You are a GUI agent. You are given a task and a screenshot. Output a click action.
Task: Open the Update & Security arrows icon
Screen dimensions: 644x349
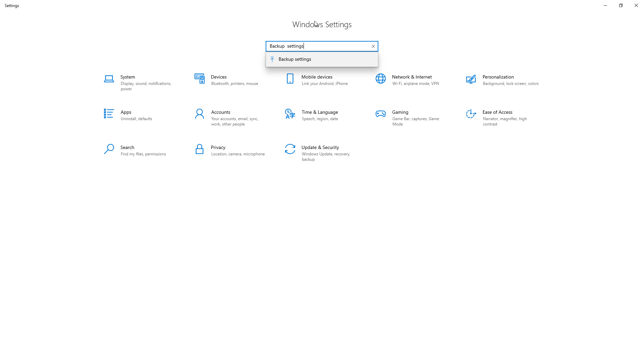290,149
